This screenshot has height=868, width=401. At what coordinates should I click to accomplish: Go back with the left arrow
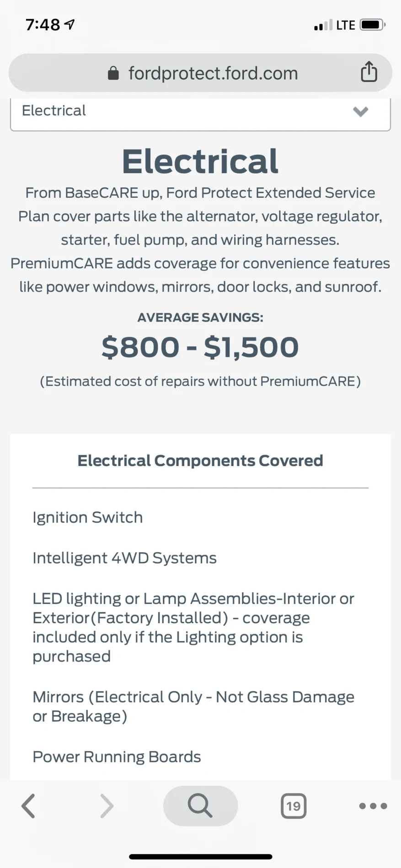pyautogui.click(x=28, y=805)
